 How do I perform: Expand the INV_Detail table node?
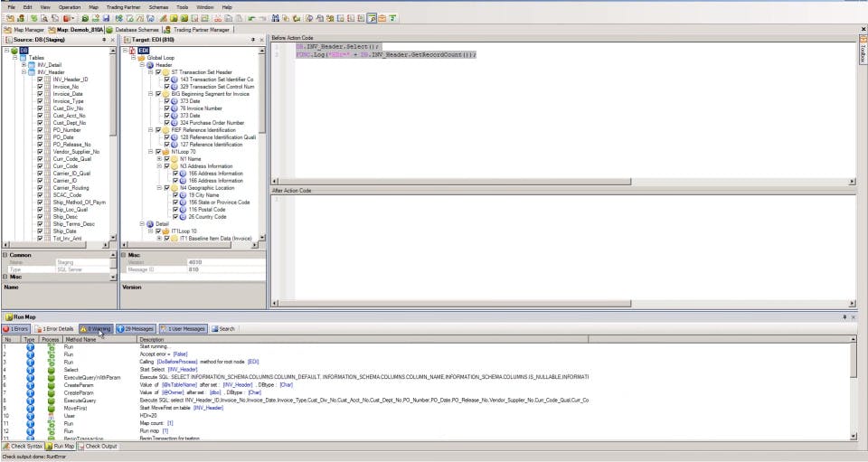tap(23, 65)
